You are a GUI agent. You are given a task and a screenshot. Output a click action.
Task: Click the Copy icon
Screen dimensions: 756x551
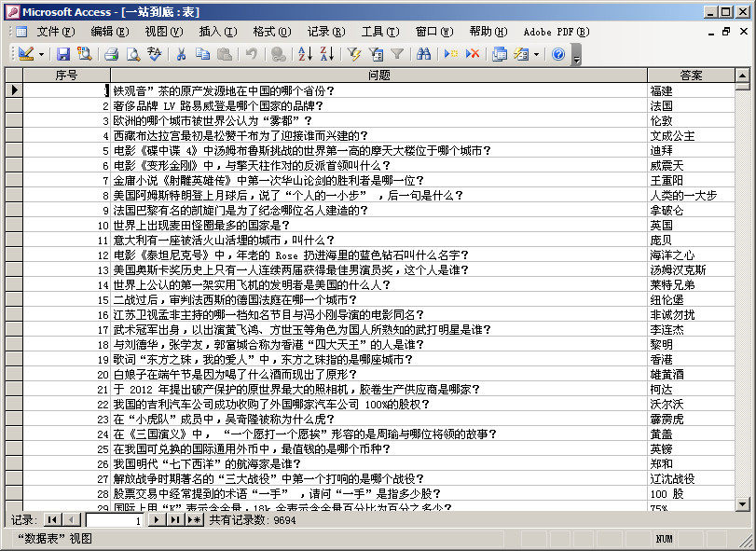[202, 53]
